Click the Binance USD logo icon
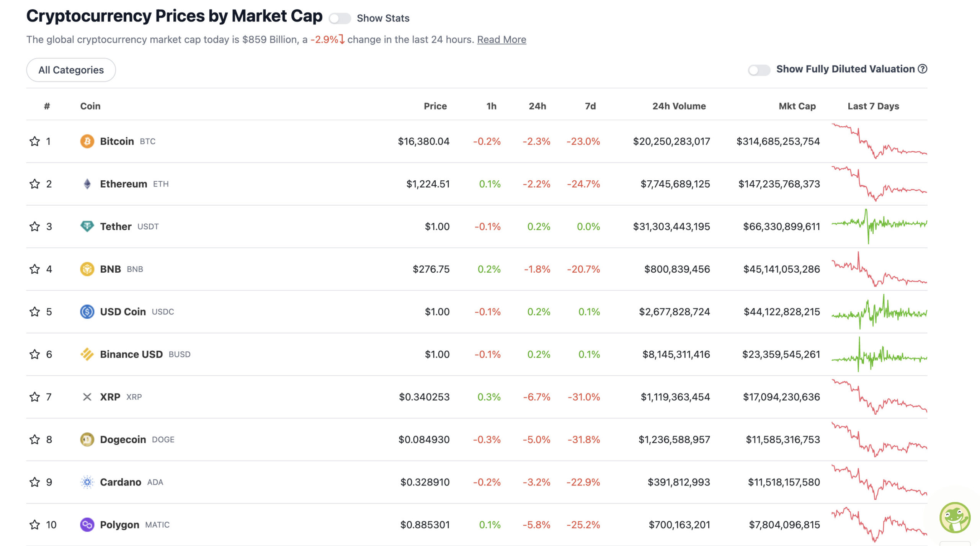This screenshot has height=546, width=980. 87,354
